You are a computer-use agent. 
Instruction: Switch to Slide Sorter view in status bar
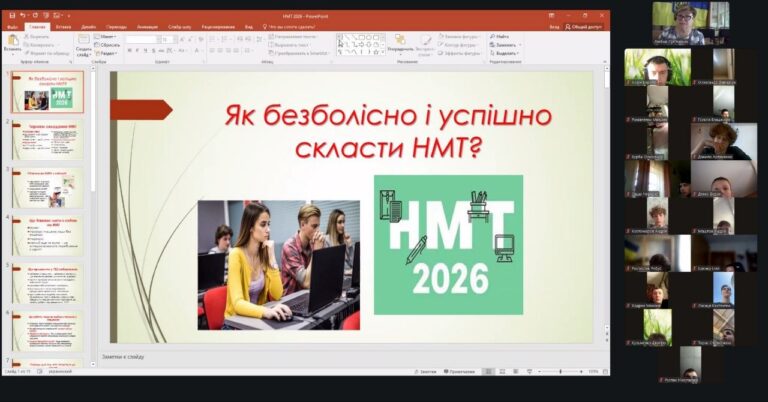[x=502, y=372]
